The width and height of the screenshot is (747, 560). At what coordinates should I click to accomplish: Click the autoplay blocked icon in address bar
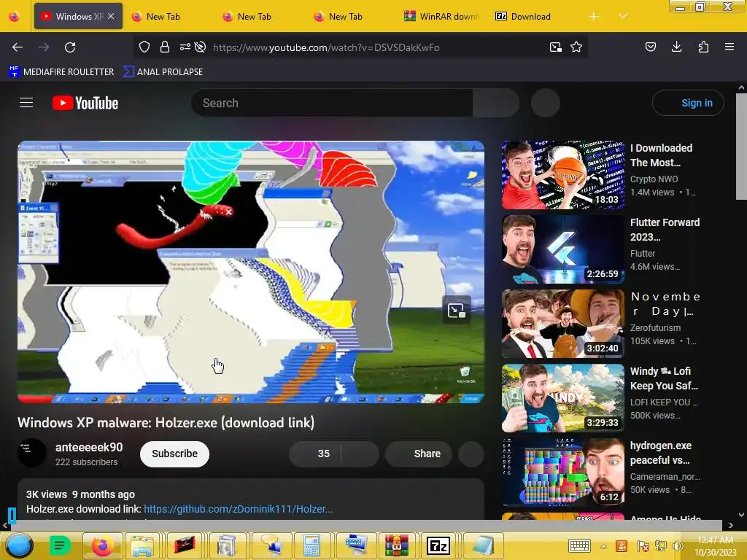[201, 47]
